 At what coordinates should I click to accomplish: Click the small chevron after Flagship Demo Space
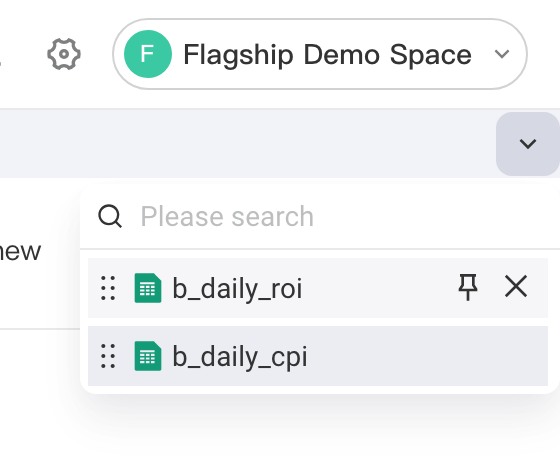[x=502, y=54]
